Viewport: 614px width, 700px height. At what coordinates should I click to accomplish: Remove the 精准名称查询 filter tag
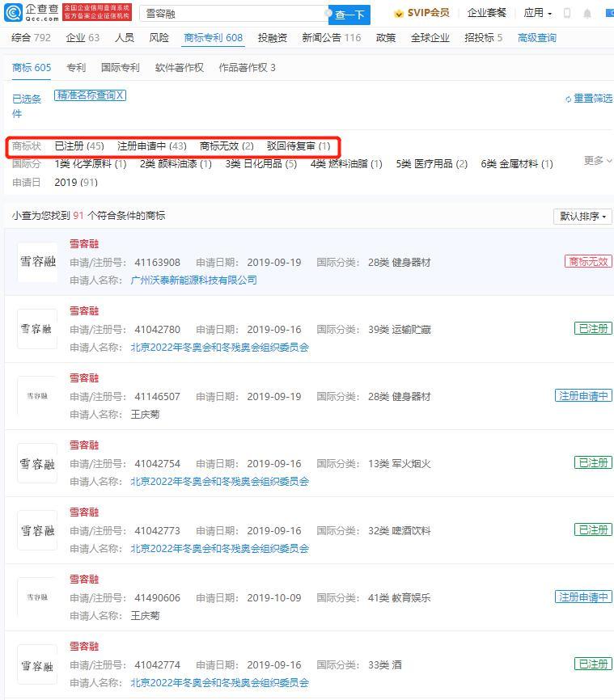pos(121,95)
